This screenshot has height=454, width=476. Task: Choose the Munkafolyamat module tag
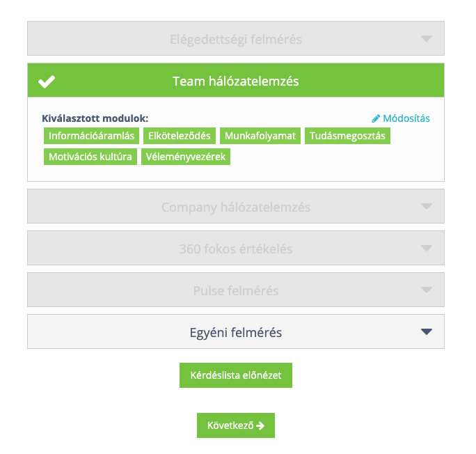pos(260,136)
